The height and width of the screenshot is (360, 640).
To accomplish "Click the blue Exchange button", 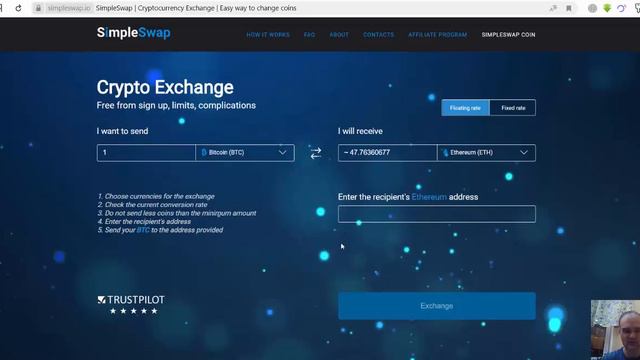I will 437,306.
